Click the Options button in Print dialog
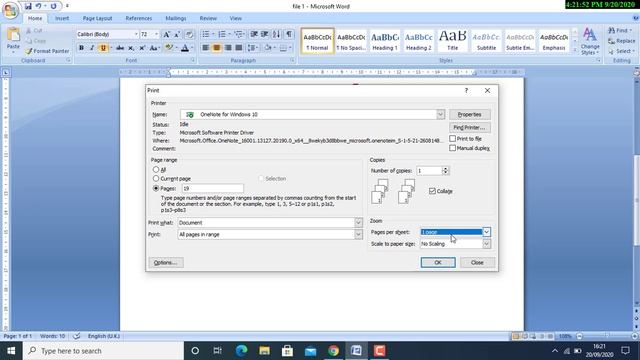The height and width of the screenshot is (360, 640). click(x=166, y=262)
